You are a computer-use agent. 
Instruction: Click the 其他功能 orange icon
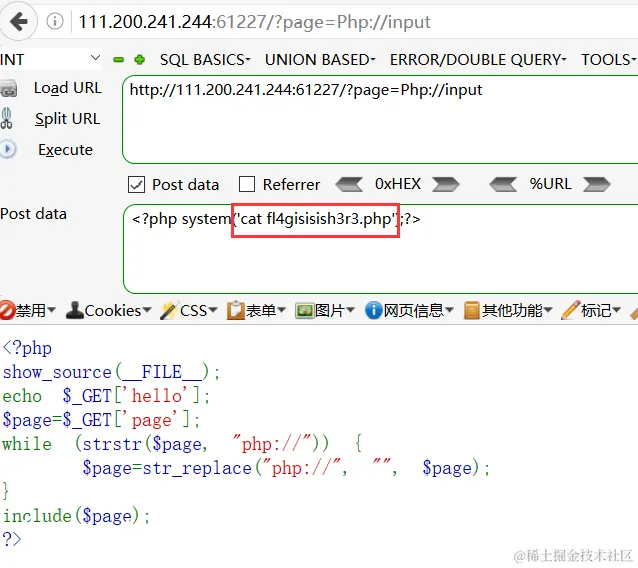pos(472,311)
